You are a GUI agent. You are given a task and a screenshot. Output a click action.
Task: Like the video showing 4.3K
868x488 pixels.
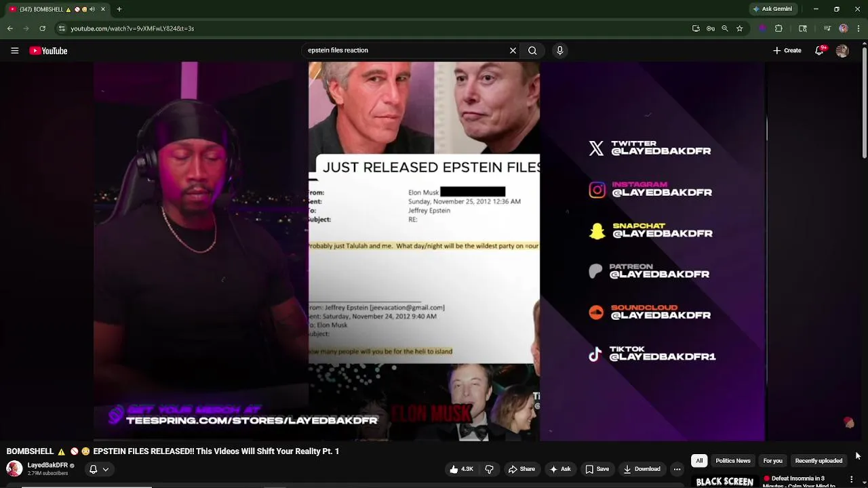point(461,469)
